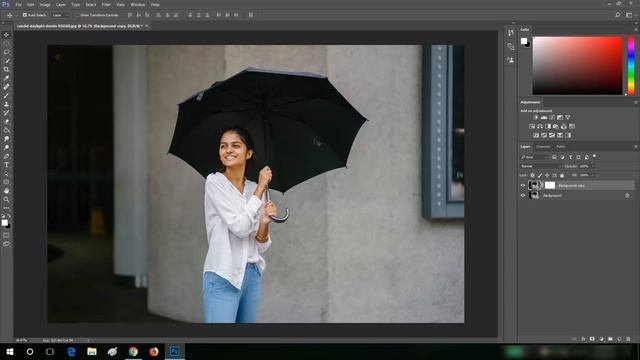
Task: Select the Crop tool
Action: click(6, 70)
